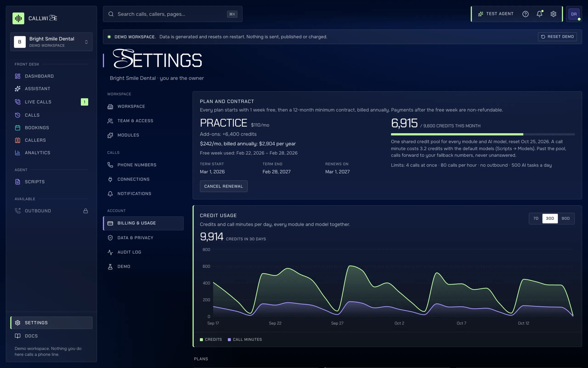Open the help question mark icon
The image size is (588, 368).
[525, 14]
